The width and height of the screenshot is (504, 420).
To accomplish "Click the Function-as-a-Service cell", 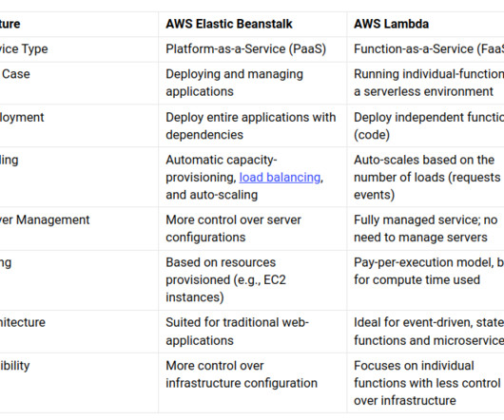I will (429, 48).
